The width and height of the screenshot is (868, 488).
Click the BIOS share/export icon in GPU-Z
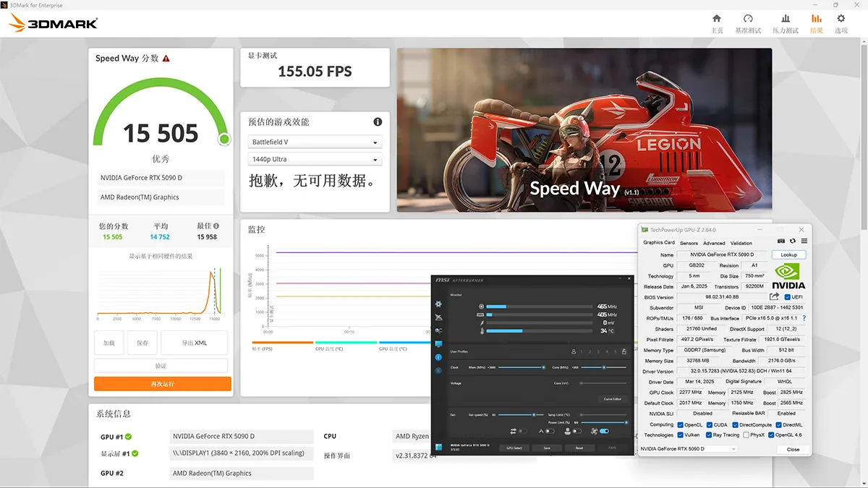point(775,296)
